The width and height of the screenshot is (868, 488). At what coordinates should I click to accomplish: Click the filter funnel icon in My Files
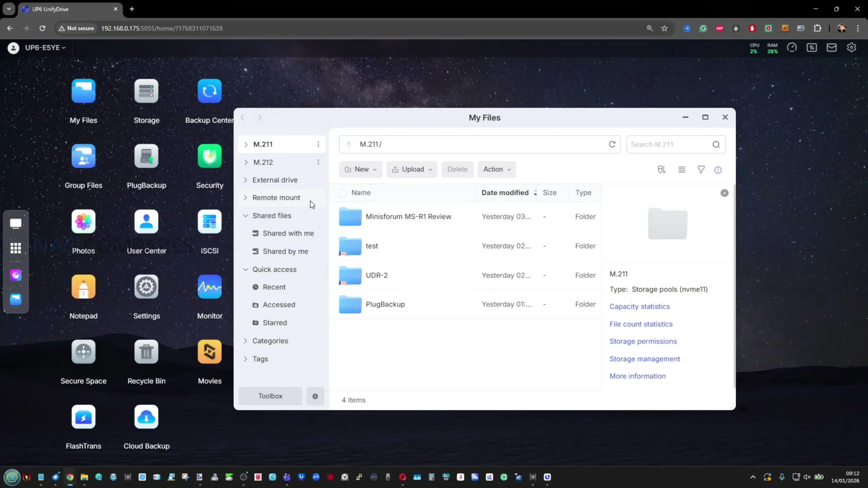pyautogui.click(x=701, y=169)
